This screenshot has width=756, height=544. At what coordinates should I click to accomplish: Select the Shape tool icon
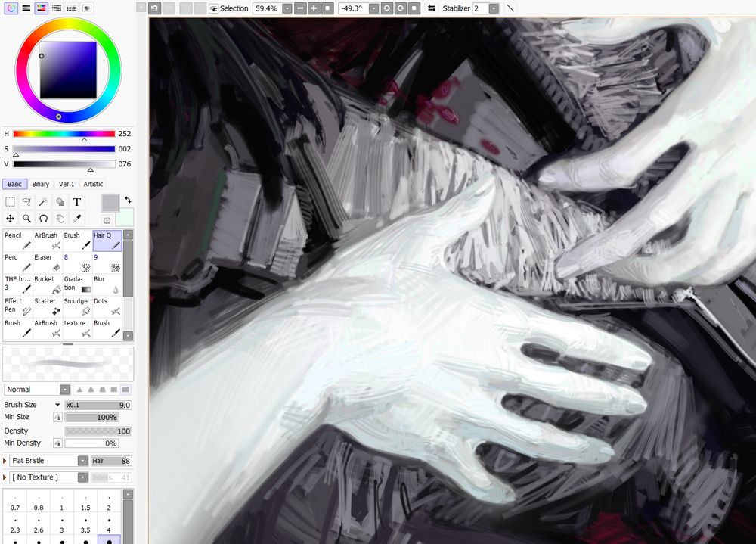60,202
